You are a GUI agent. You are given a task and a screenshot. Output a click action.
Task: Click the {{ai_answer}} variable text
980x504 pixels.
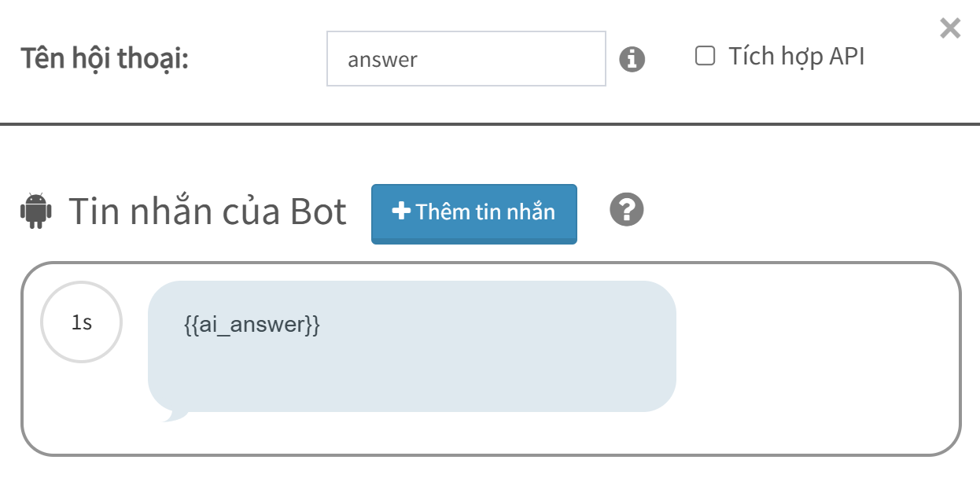pyautogui.click(x=252, y=325)
